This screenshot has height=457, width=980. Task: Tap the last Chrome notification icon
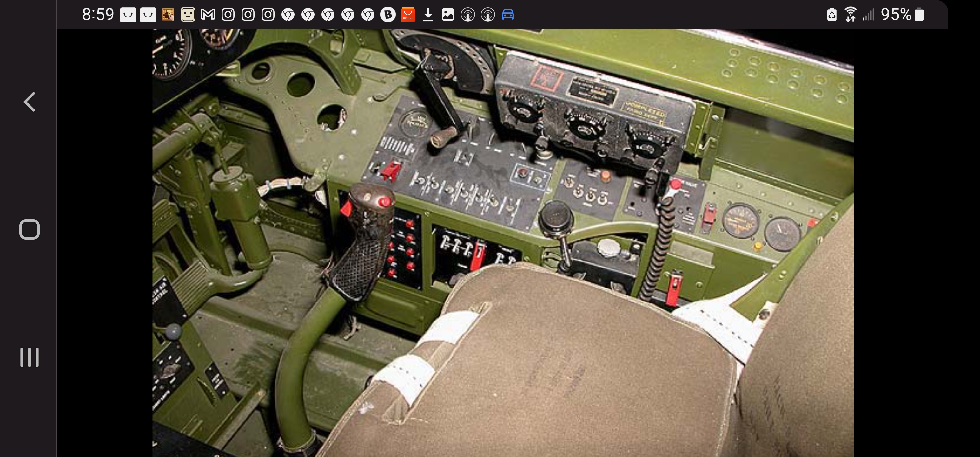coord(368,15)
